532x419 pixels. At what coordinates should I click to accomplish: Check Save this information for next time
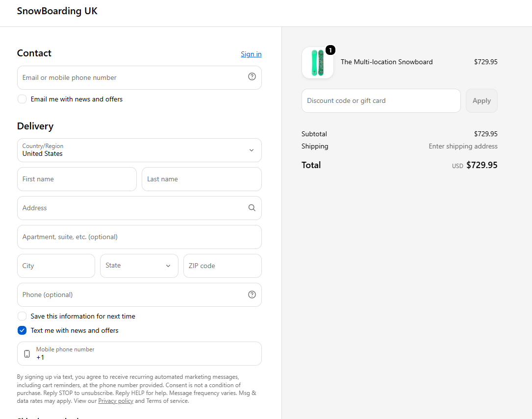(22, 316)
